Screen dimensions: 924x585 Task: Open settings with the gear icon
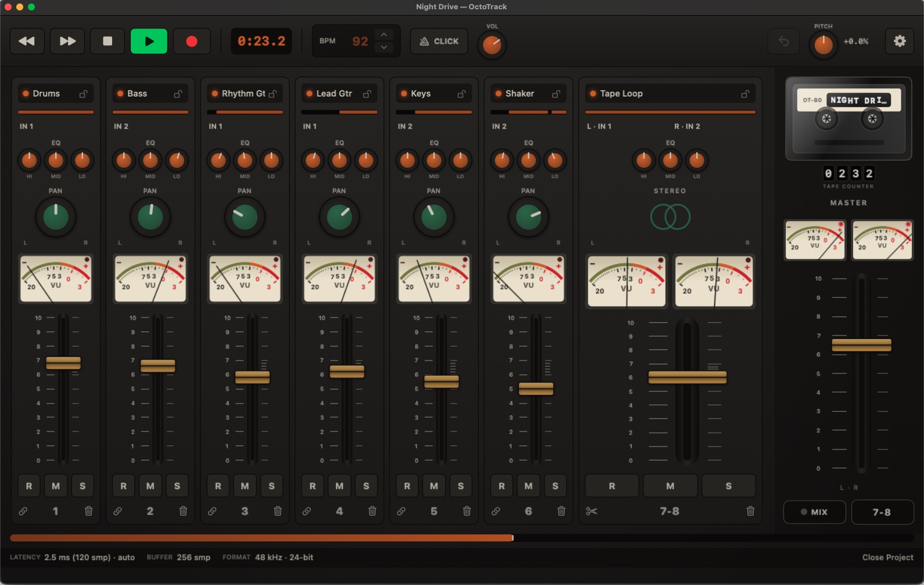(900, 41)
